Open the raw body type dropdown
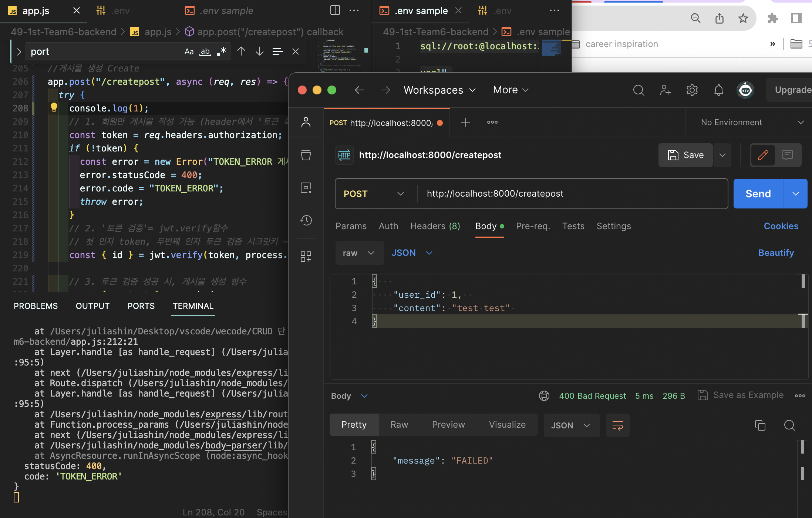812x518 pixels. [x=359, y=253]
